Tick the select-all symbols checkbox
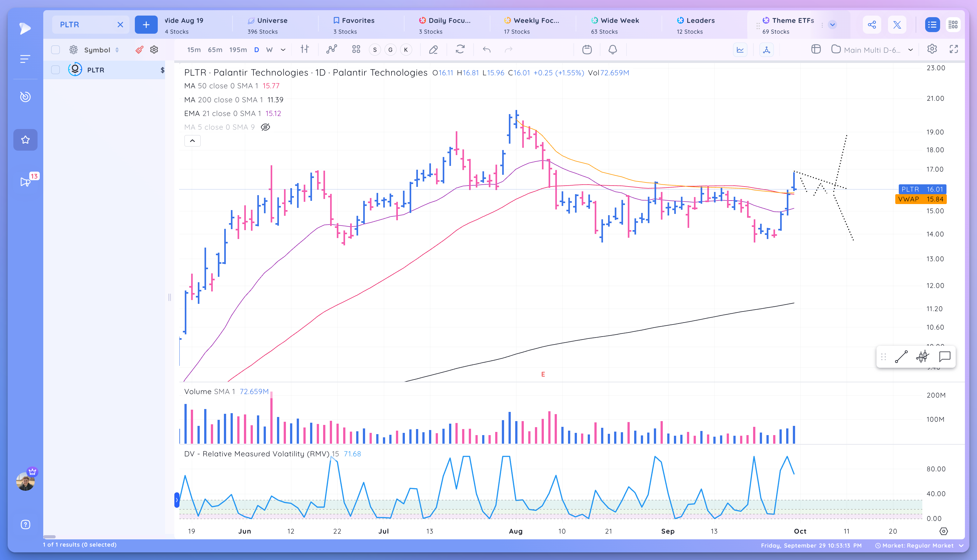Viewport: 977px width, 560px height. click(55, 50)
